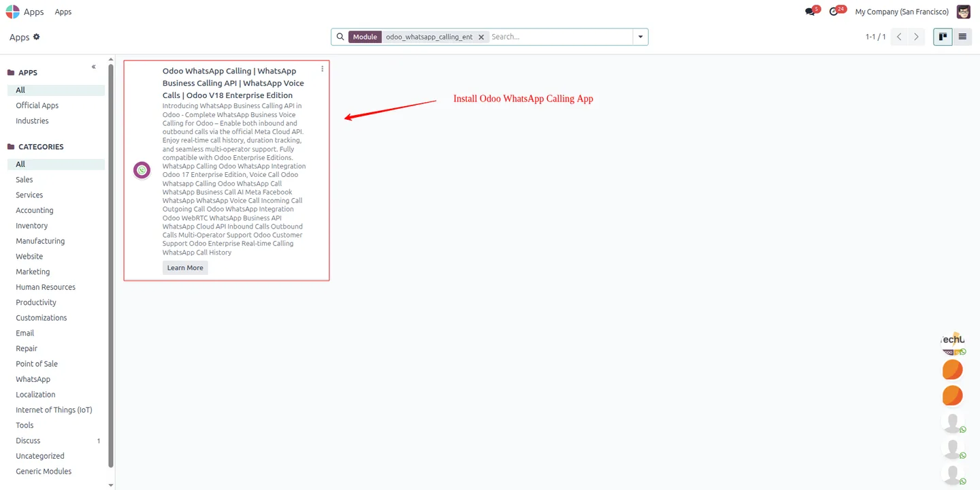Open the Odoo home menu icon

(12, 12)
